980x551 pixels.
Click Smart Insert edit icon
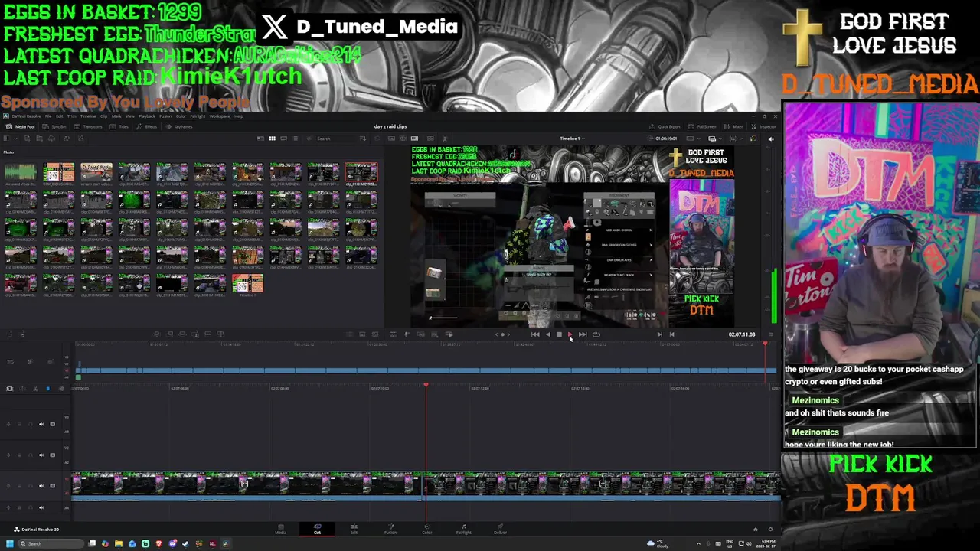tap(156, 334)
